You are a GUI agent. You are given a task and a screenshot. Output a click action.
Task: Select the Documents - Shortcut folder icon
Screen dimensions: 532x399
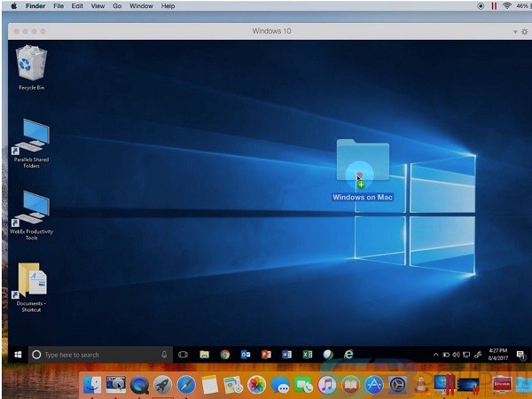31,287
